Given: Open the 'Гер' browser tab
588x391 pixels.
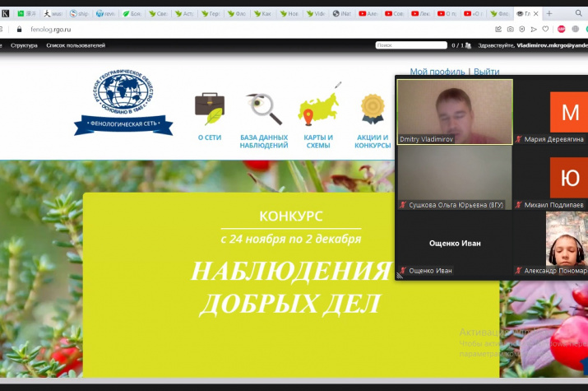Looking at the screenshot, I should click(211, 14).
